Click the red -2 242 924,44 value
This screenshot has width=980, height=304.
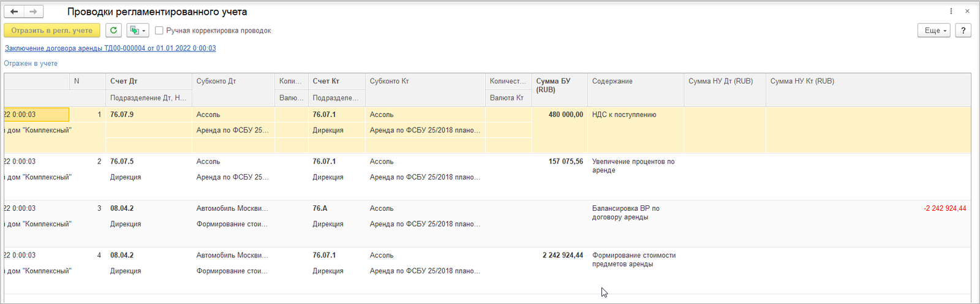944,208
